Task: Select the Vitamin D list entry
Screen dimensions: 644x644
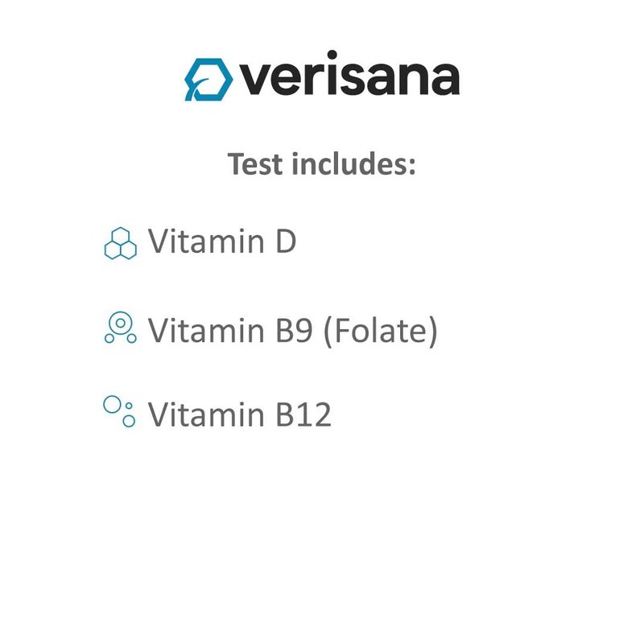Action: point(200,242)
